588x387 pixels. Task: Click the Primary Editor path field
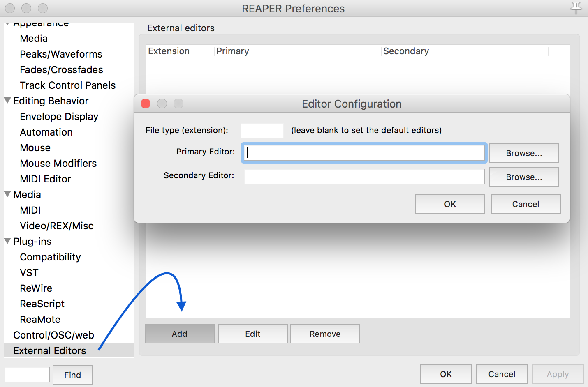point(364,153)
